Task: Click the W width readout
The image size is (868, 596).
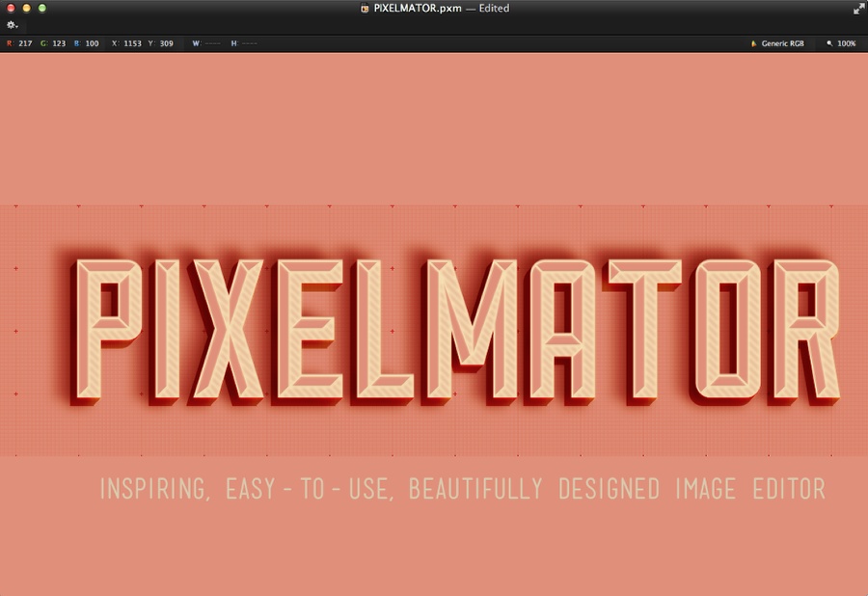Action: click(206, 43)
